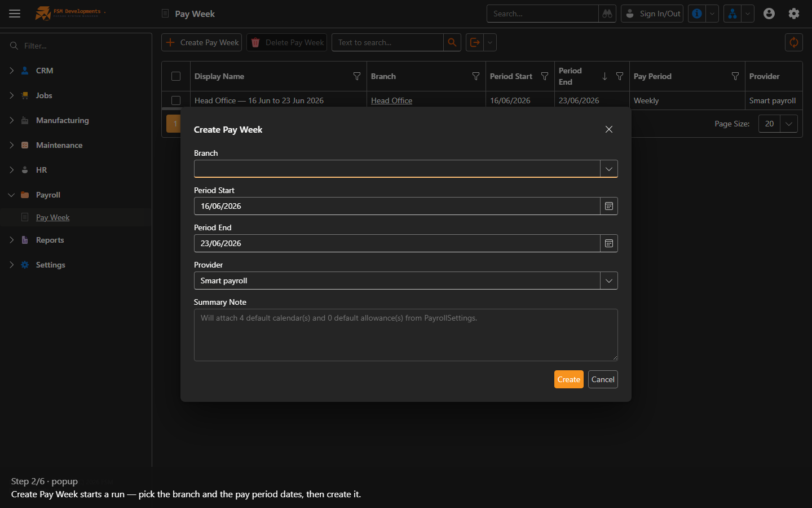Screen dimensions: 812x508
Task: Expand the Jobs tree node
Action: [11, 95]
